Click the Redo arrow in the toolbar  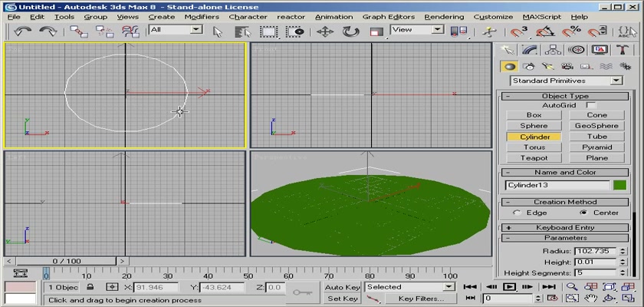[48, 31]
